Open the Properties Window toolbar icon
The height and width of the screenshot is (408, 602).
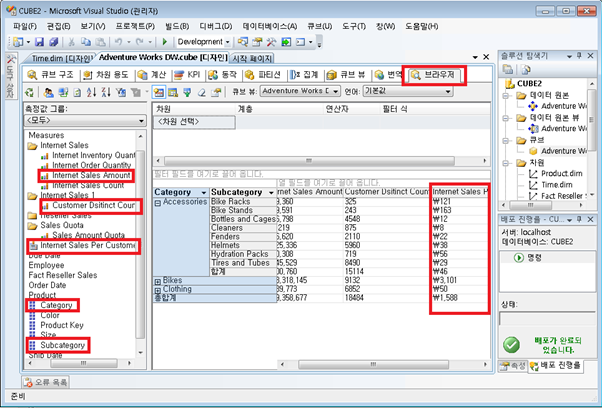pyautogui.click(x=257, y=42)
